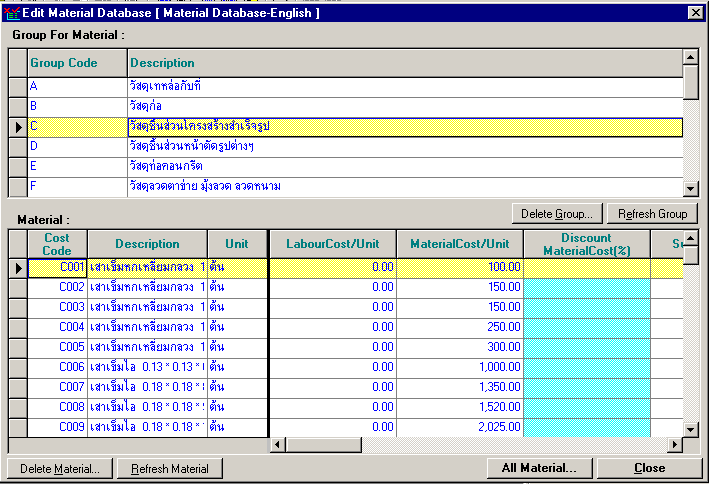Click the LabourCost/Unit column header
709x484 pixels.
333,244
